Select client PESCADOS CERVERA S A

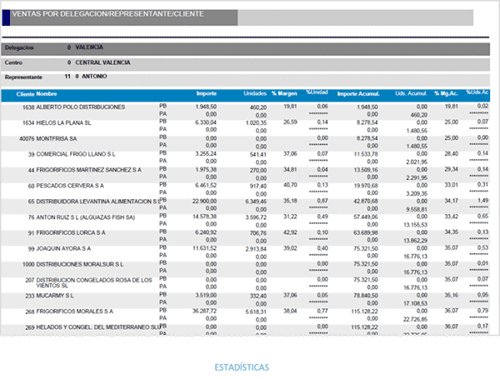point(70,186)
